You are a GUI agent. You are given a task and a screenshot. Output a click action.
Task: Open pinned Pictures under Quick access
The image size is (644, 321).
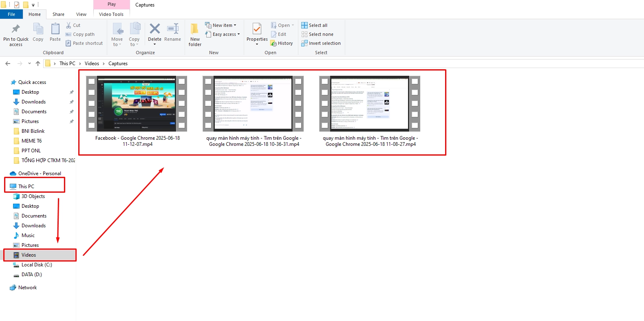(26, 121)
